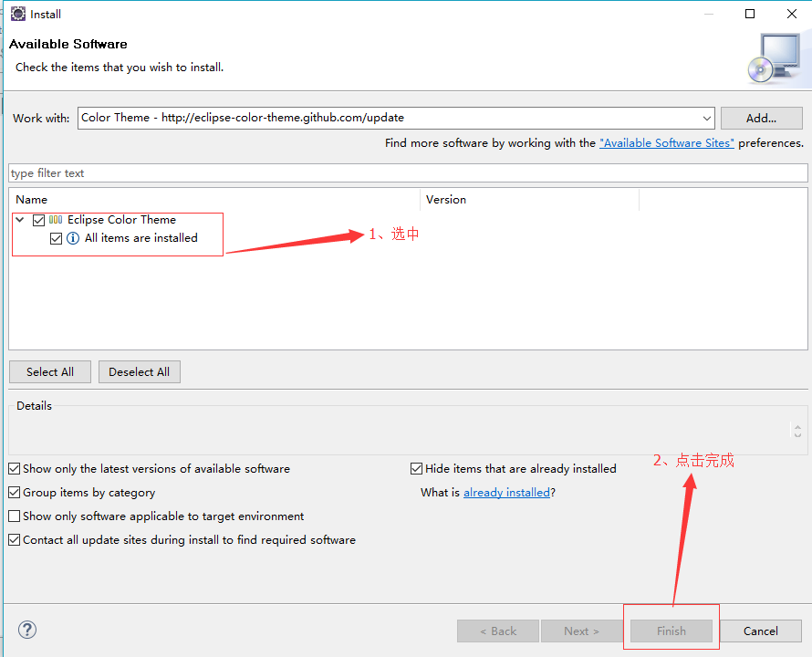812x657 pixels.
Task: Select the All items are installed row
Action: (141, 238)
